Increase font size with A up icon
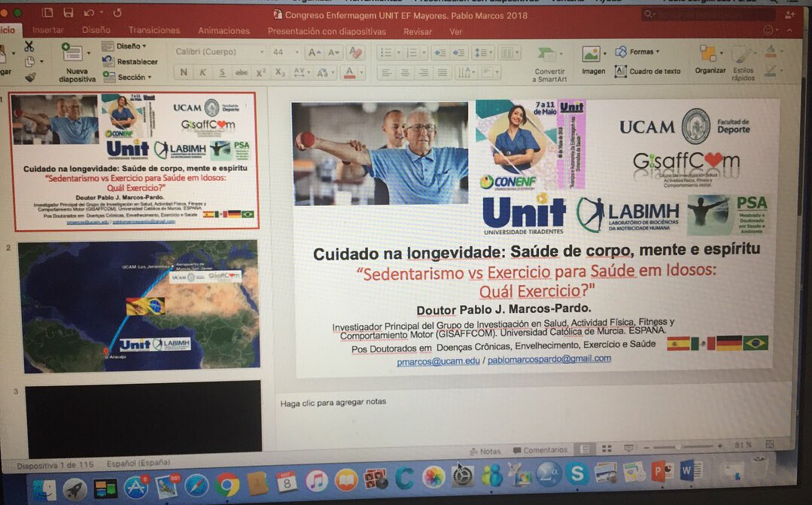Image resolution: width=812 pixels, height=505 pixels. pyautogui.click(x=314, y=53)
